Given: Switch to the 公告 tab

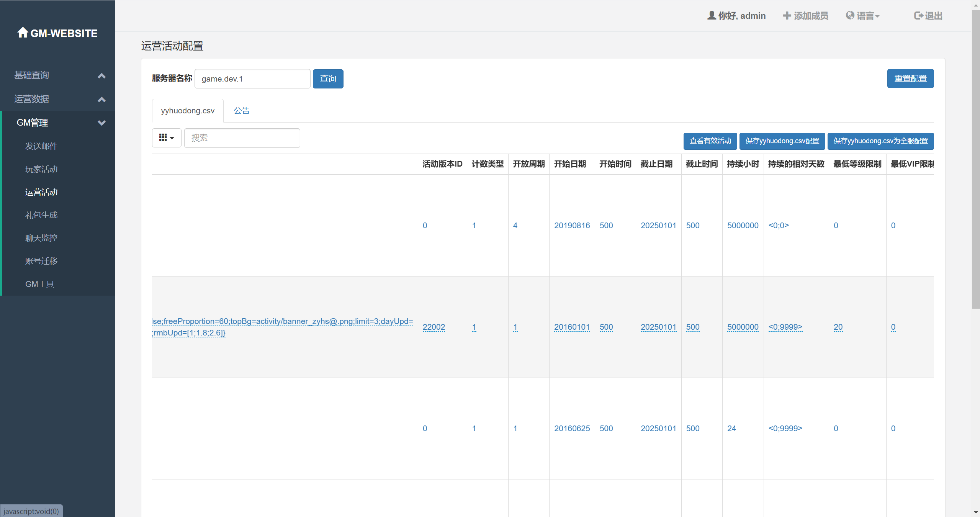Looking at the screenshot, I should pyautogui.click(x=242, y=111).
